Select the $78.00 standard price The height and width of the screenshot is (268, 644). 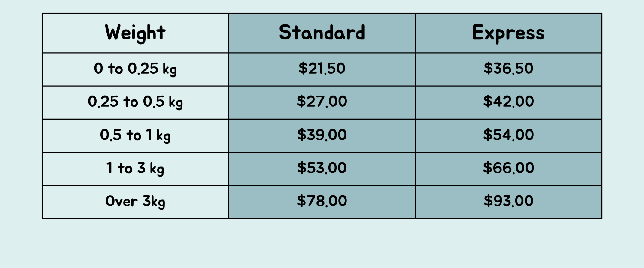[322, 202]
